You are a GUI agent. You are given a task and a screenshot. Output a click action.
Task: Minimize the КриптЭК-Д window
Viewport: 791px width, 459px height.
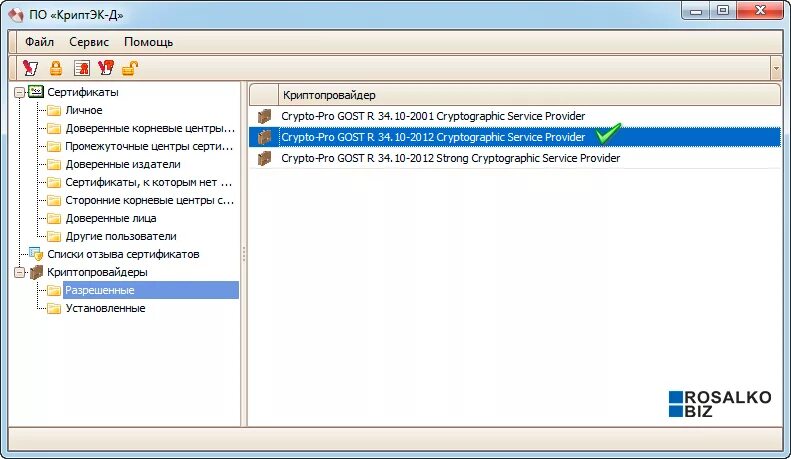click(696, 11)
